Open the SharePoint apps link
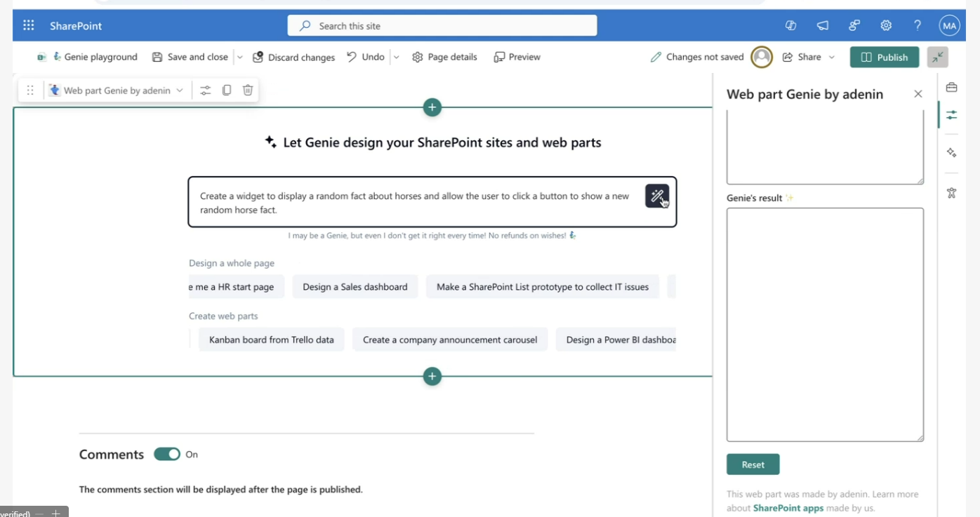 788,508
